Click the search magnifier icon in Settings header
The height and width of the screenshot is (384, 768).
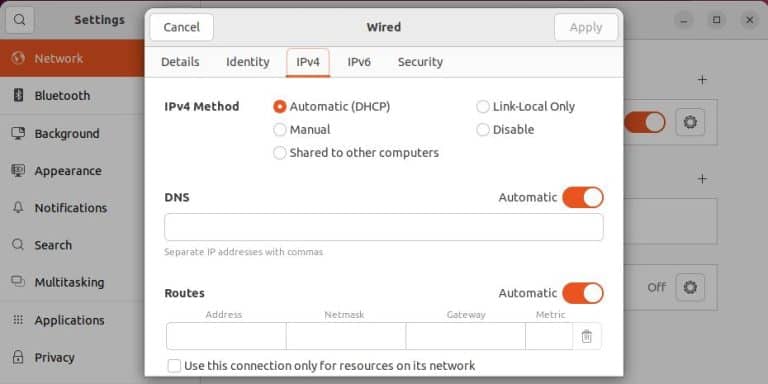tap(20, 20)
